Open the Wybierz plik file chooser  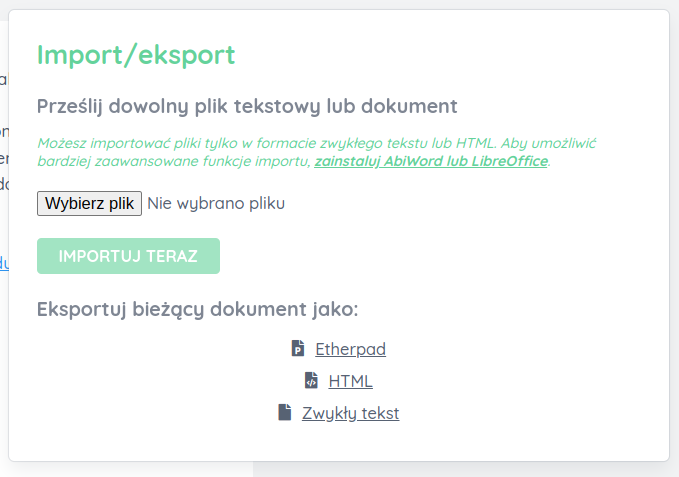click(89, 203)
